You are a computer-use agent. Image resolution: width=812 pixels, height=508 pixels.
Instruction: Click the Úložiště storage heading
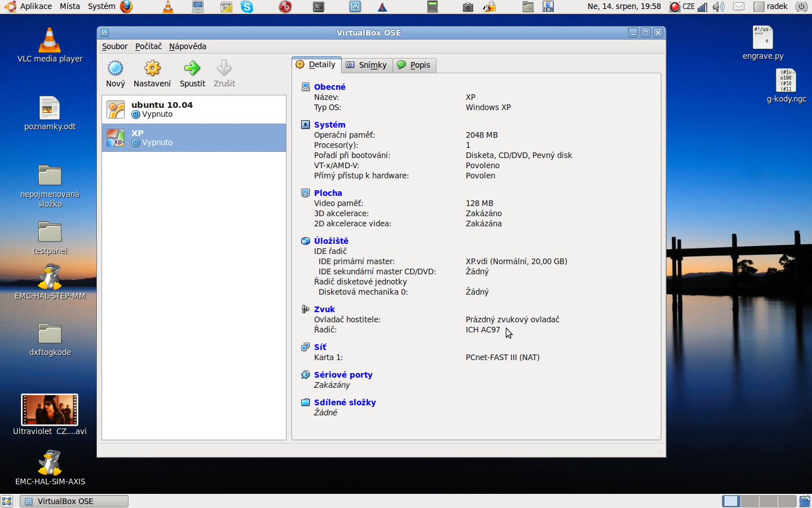[331, 241]
